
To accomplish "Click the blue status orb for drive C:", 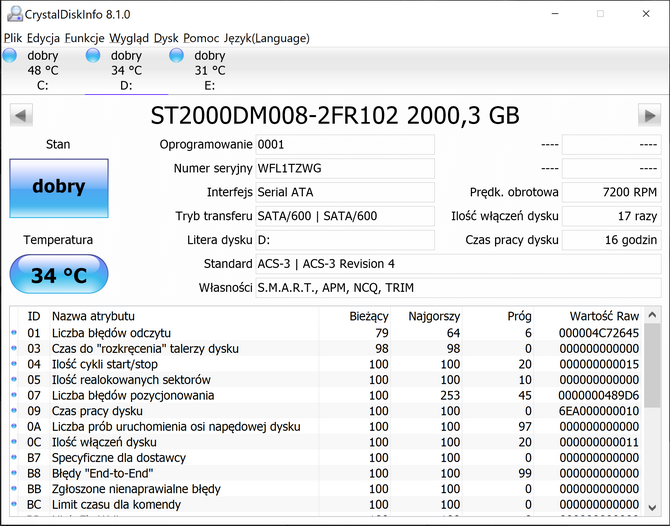I will (10, 56).
